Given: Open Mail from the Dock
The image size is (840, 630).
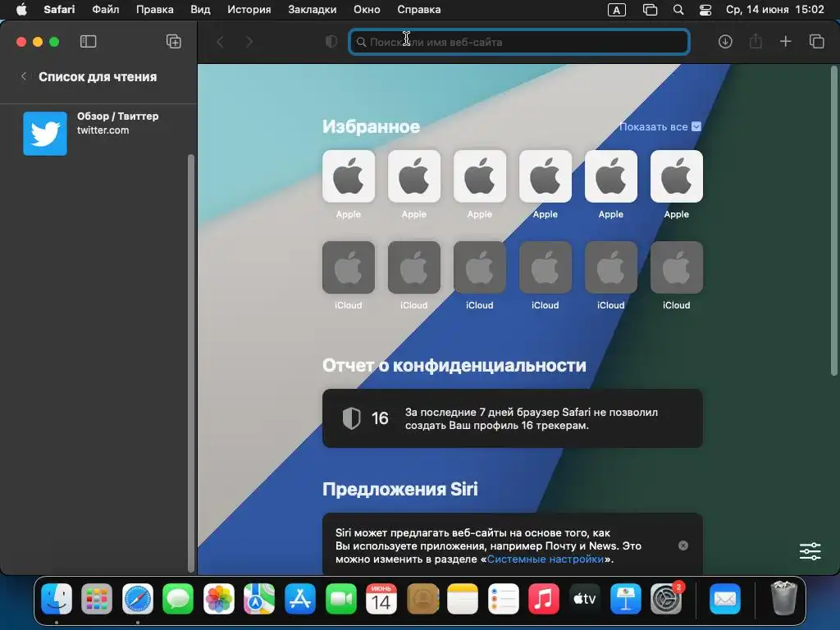Looking at the screenshot, I should [725, 598].
